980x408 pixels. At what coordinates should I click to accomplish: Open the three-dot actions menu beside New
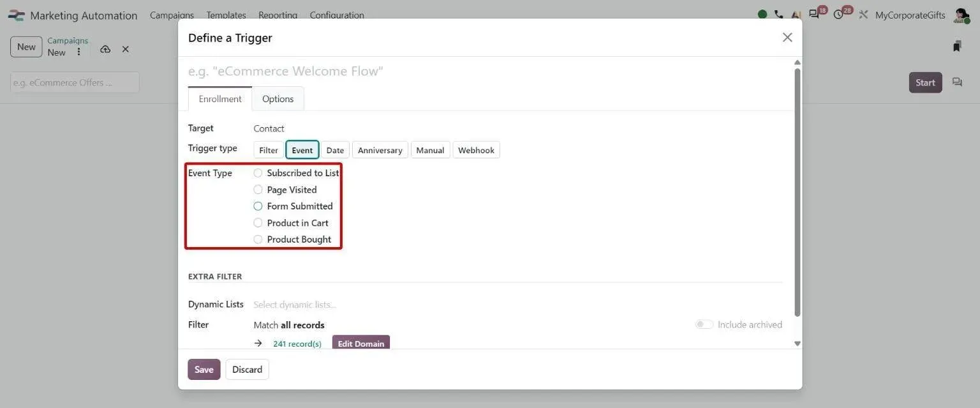pos(78,52)
